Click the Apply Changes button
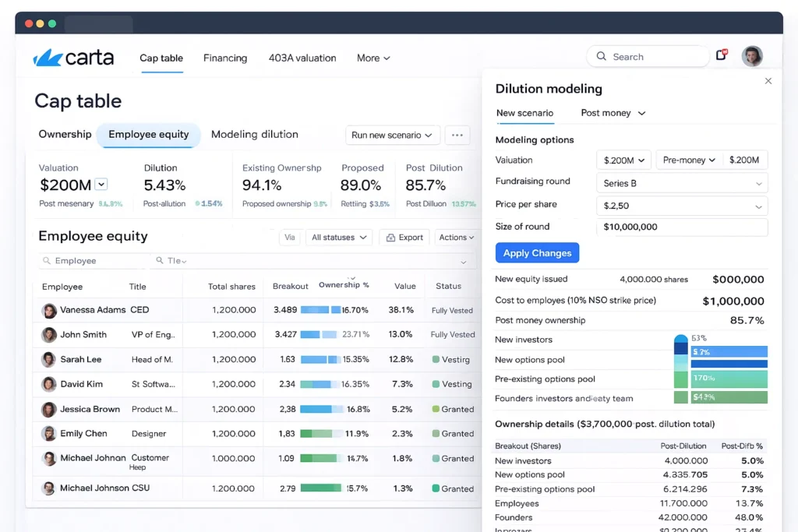The height and width of the screenshot is (532, 798). (x=537, y=252)
